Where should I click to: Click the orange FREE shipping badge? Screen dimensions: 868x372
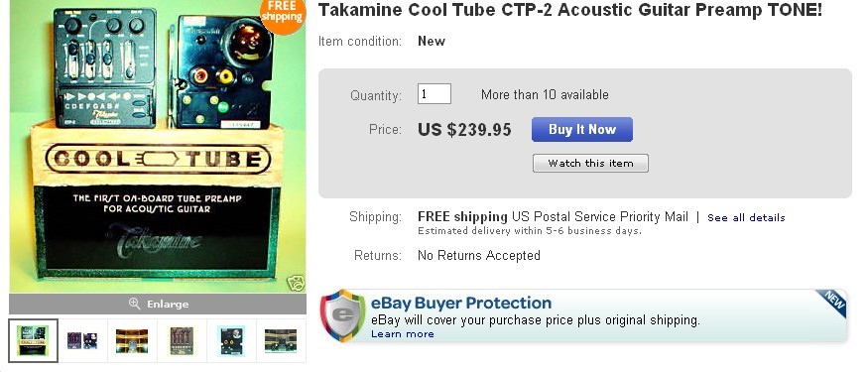click(x=283, y=16)
